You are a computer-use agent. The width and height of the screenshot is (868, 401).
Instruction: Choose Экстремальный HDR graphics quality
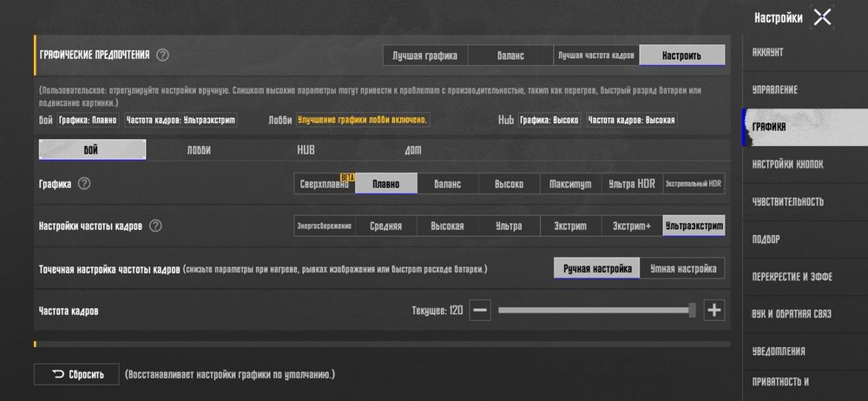point(694,183)
